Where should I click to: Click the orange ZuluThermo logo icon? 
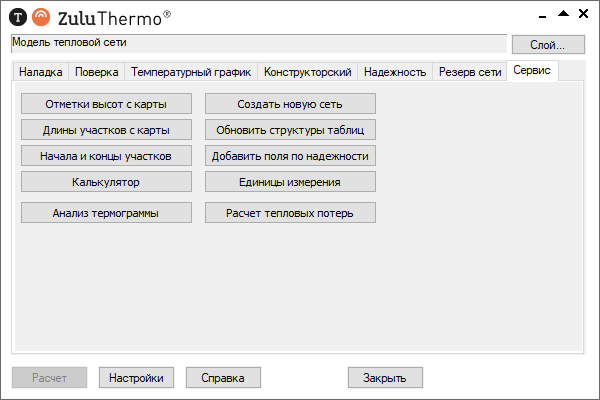(40, 16)
